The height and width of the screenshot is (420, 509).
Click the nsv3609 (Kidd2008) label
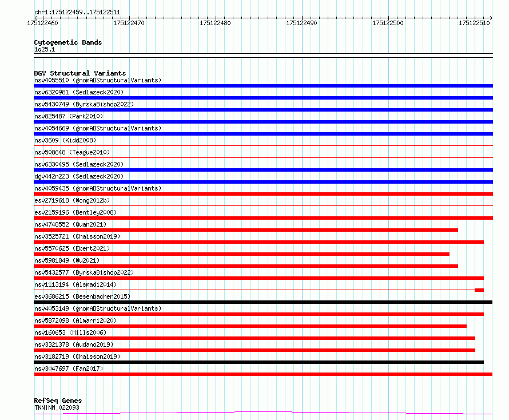65,140
